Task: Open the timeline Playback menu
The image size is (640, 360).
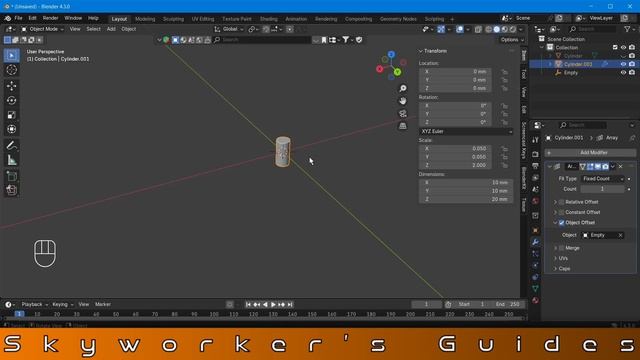Action: click(x=33, y=304)
